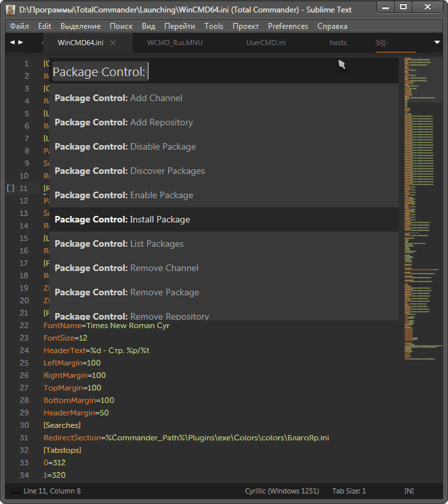This screenshot has height=504, width=448.
Task: Switch to the UserCMD.ini tab
Action: pyautogui.click(x=266, y=43)
